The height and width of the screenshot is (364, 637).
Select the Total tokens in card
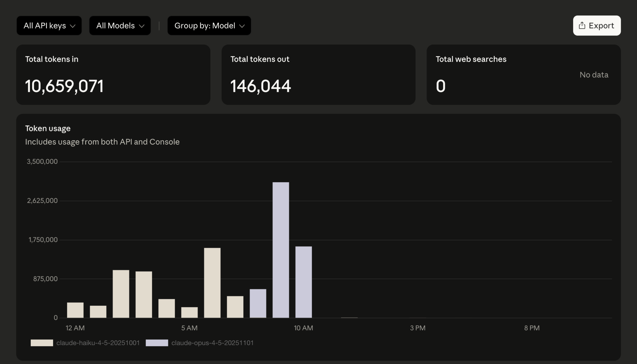pos(113,75)
